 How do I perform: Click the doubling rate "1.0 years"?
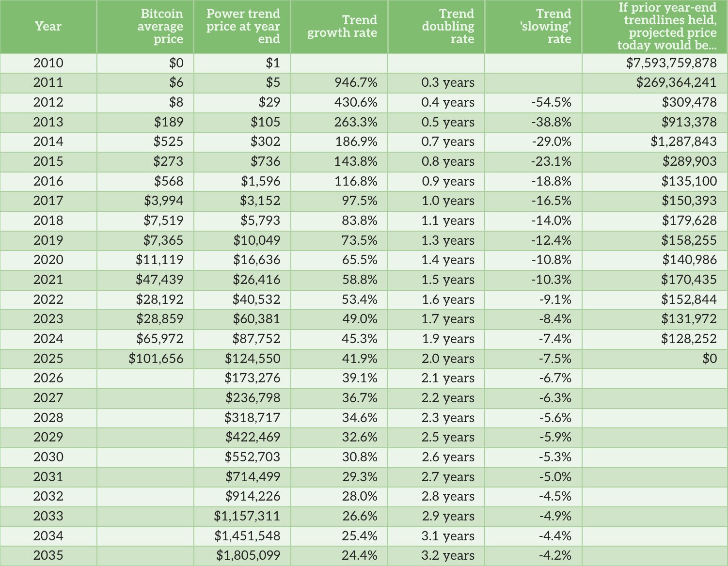click(448, 201)
